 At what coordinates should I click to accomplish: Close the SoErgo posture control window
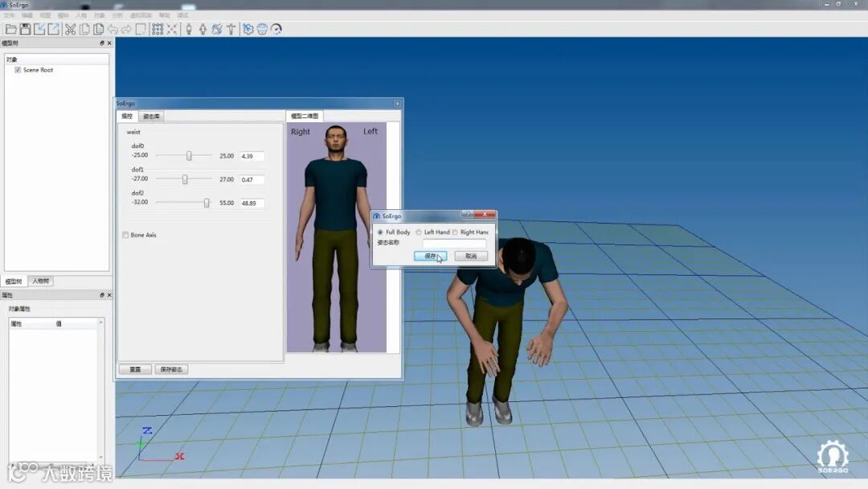pos(397,104)
